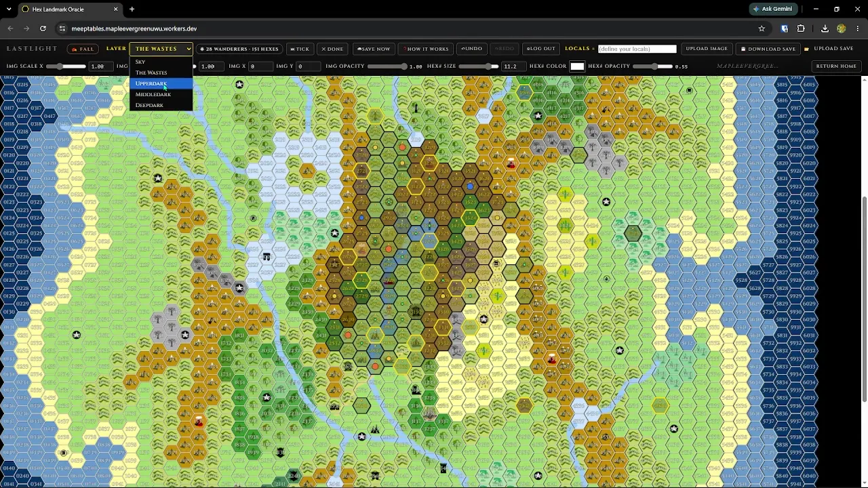This screenshot has height=488, width=868.
Task: Open a new browser tab
Action: point(132,9)
